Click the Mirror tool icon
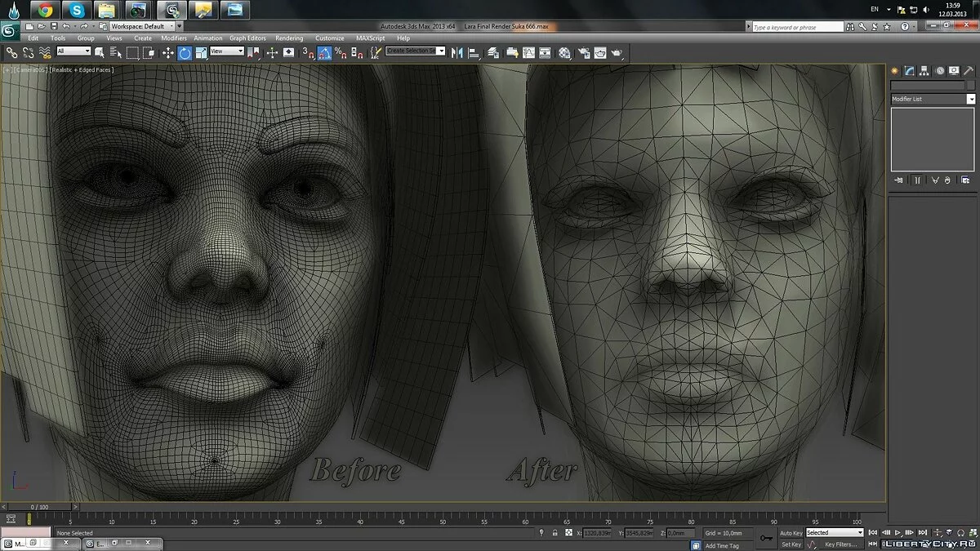The width and height of the screenshot is (980, 551). pyautogui.click(x=457, y=52)
